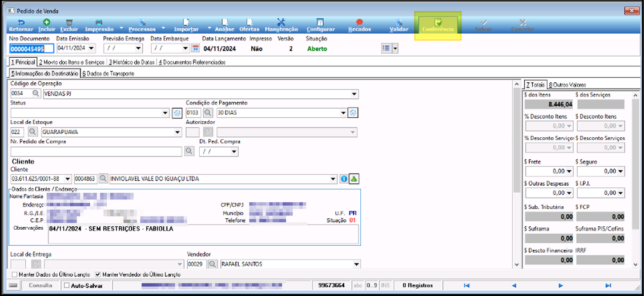Search Local de Estoque with magnifier
The height and width of the screenshot is (296, 644).
pos(32,132)
